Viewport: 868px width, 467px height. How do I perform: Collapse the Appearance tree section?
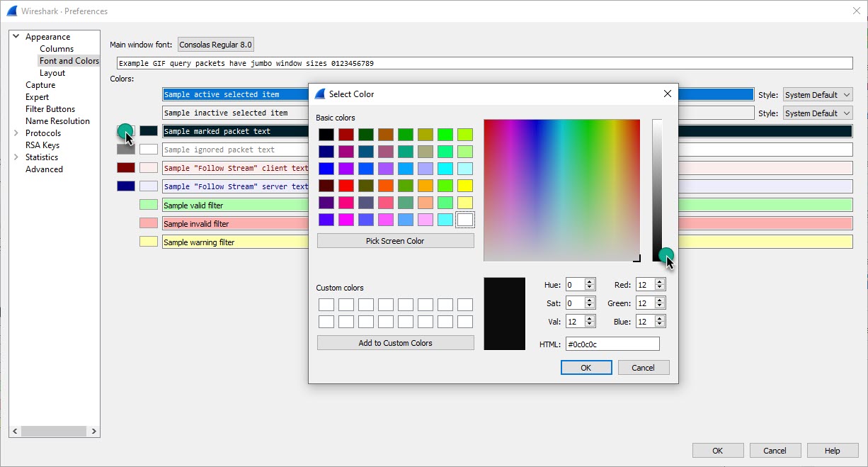click(x=16, y=37)
